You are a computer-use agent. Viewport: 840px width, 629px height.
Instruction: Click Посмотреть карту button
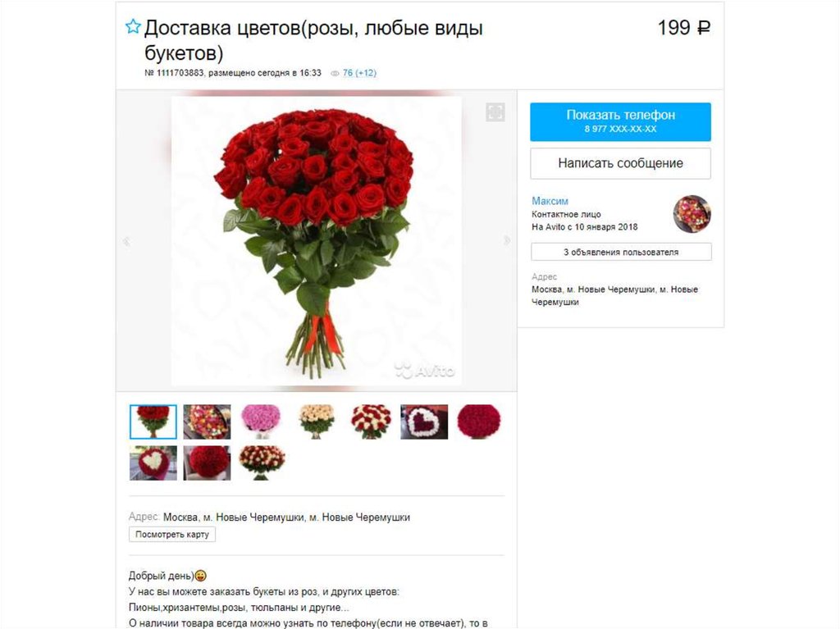172,534
